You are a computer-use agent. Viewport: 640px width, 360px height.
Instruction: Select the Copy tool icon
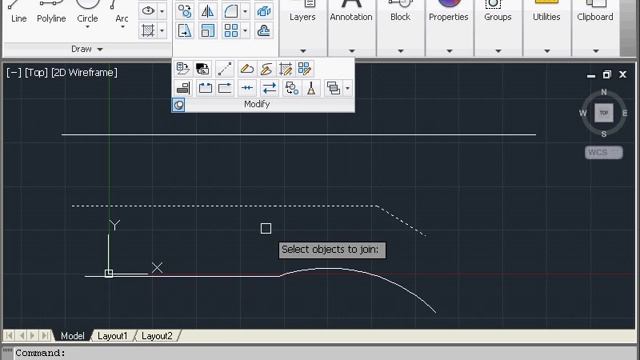(184, 11)
